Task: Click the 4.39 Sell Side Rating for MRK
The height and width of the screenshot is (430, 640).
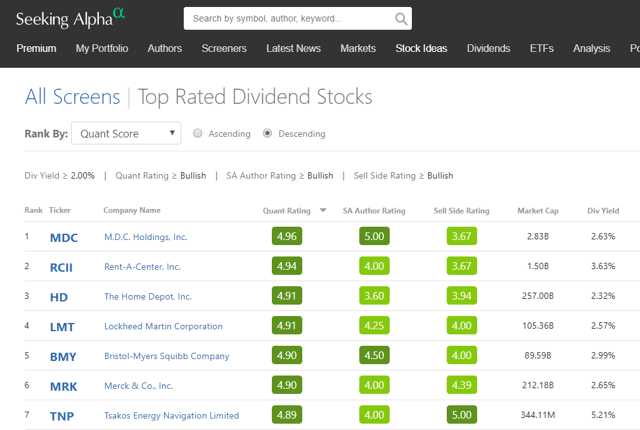Action: click(462, 385)
